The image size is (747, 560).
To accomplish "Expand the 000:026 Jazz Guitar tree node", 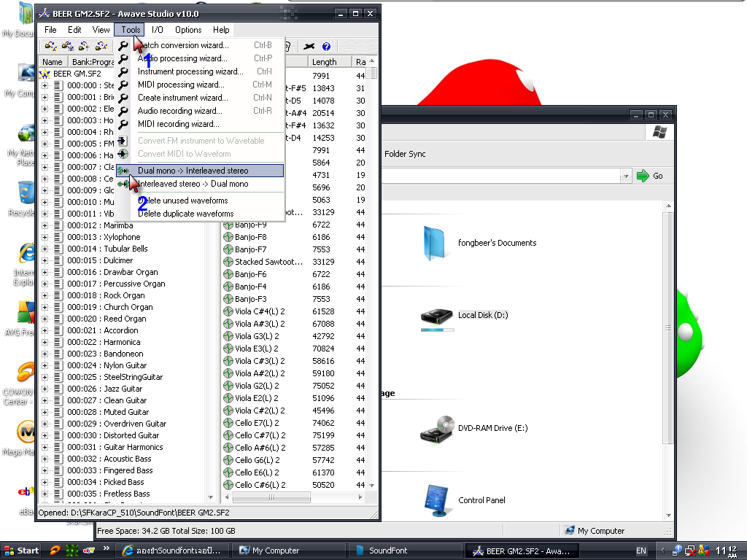I will pos(44,389).
